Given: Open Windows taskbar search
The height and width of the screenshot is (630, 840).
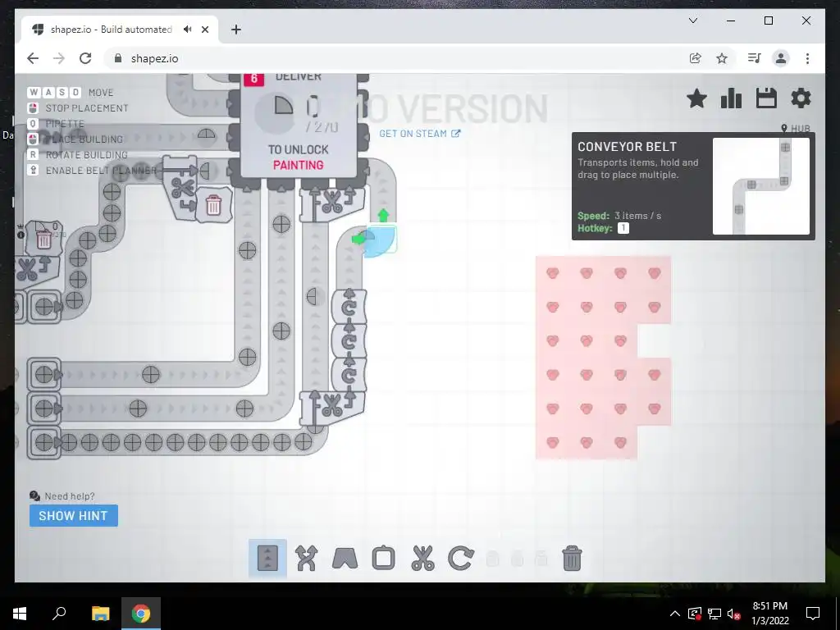Looking at the screenshot, I should [x=59, y=614].
